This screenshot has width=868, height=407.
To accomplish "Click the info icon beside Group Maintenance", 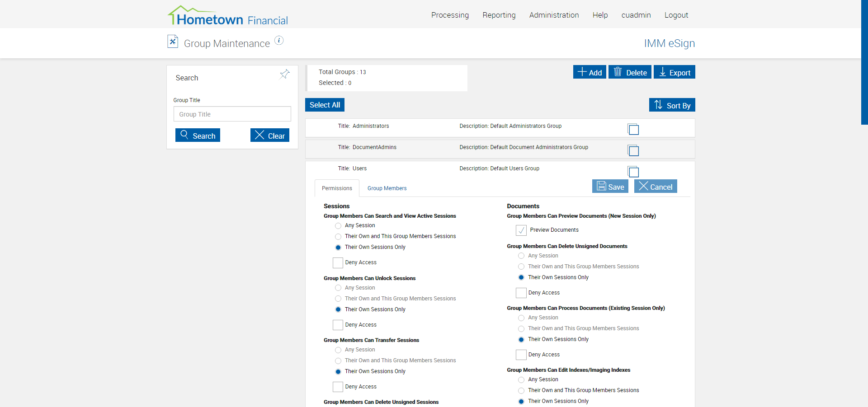I will 279,41.
